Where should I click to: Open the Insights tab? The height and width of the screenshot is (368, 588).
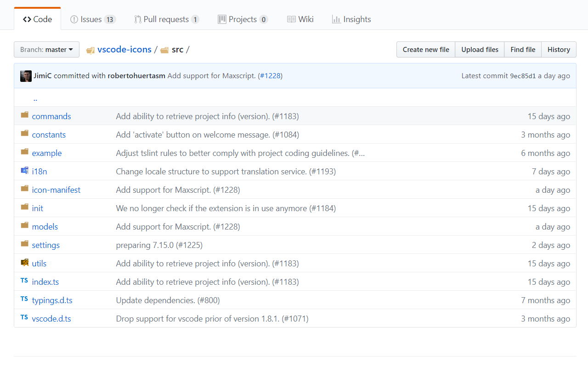coord(351,19)
